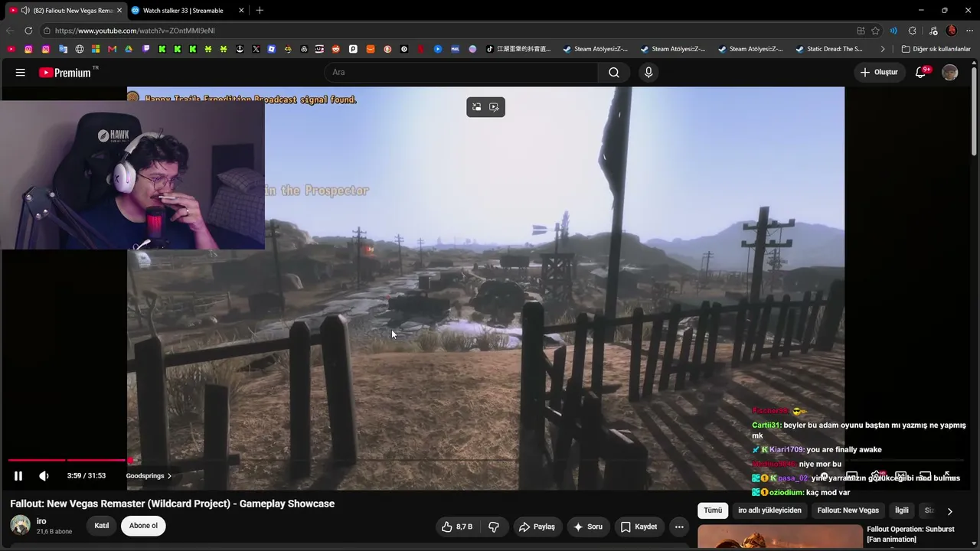Viewport: 980px width, 551px height.
Task: Mute the video volume
Action: point(44,476)
